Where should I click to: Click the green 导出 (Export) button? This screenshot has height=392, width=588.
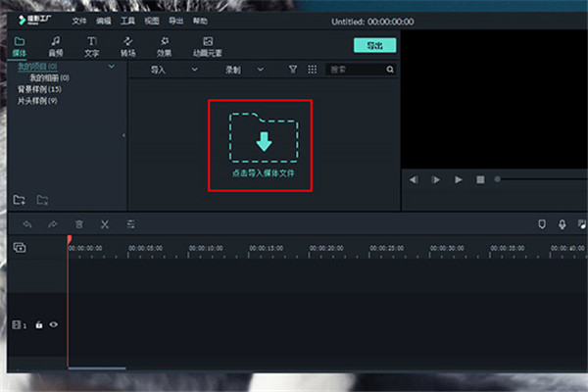point(374,45)
